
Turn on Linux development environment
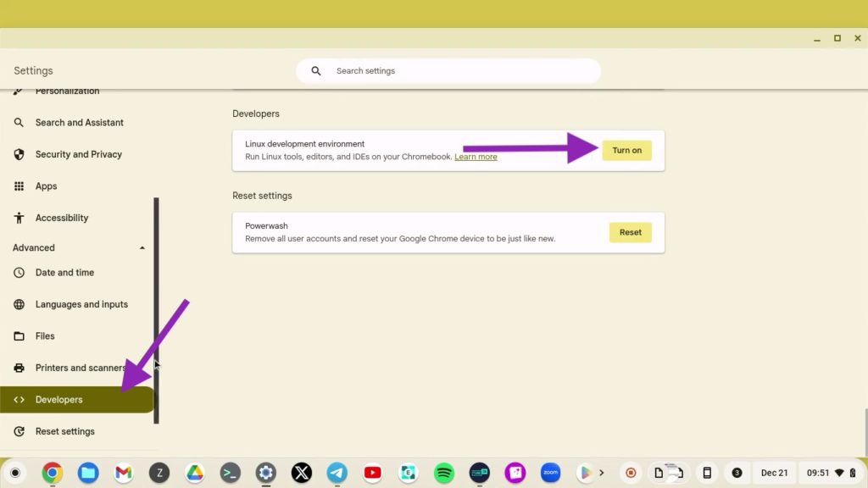[x=626, y=151]
